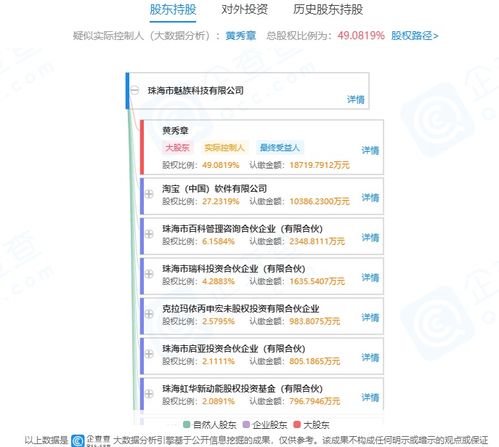Click the 805.1865万元 subscribed amount
The image size is (499, 447).
pos(315,361)
